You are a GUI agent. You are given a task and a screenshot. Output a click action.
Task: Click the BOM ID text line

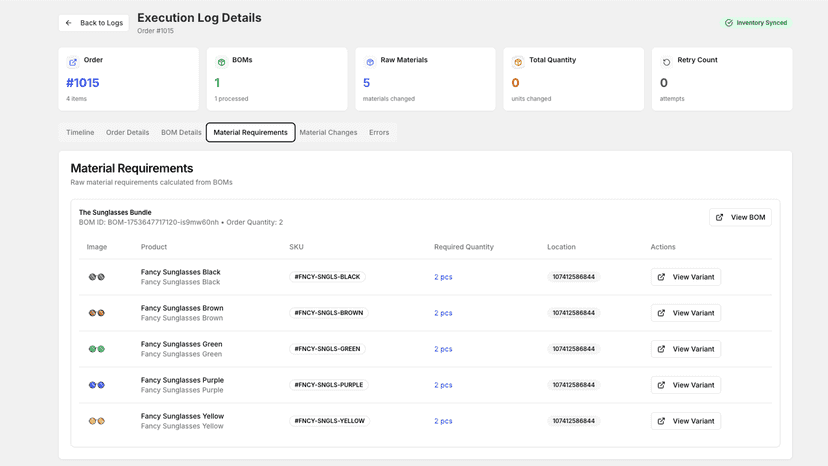pyautogui.click(x=181, y=222)
